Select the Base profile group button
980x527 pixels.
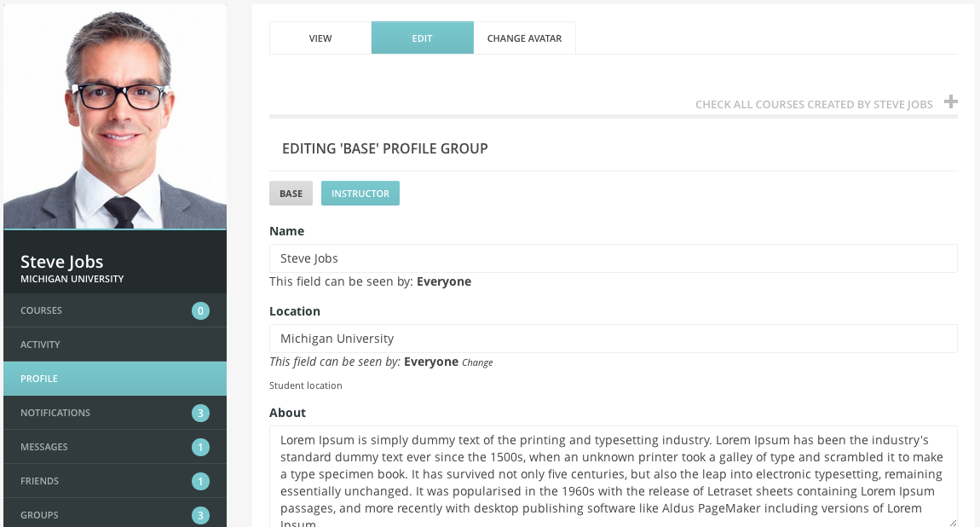[291, 194]
